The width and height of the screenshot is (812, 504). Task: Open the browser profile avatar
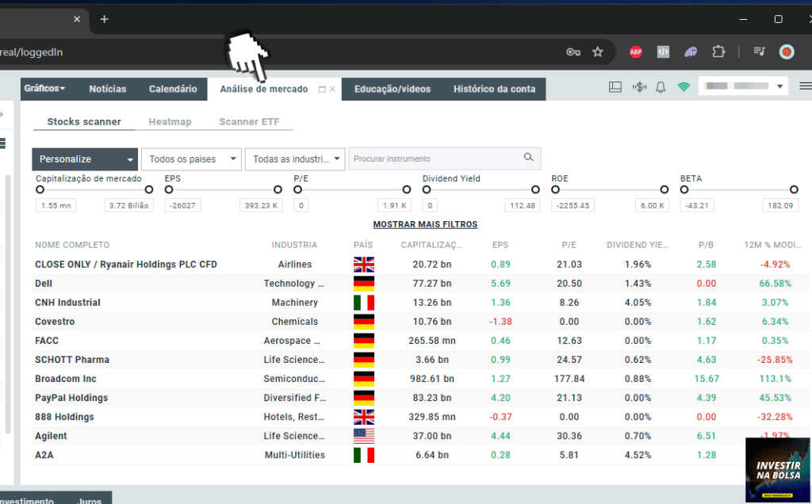coord(787,52)
